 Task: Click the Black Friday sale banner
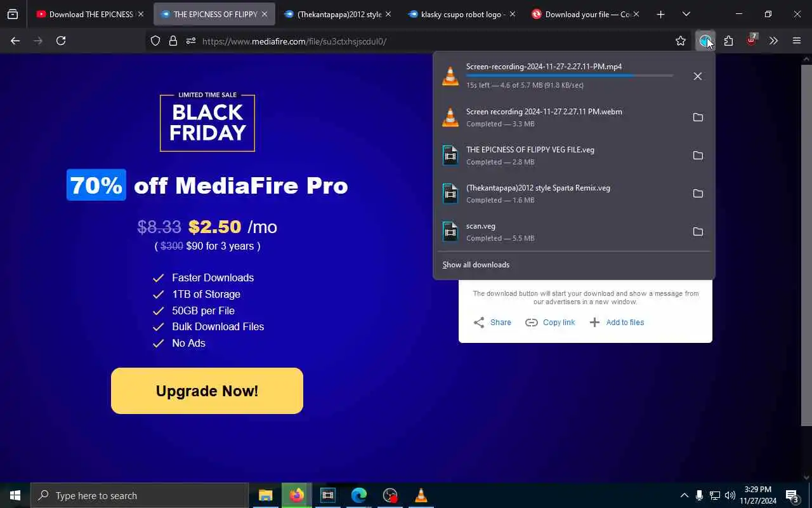(x=207, y=123)
